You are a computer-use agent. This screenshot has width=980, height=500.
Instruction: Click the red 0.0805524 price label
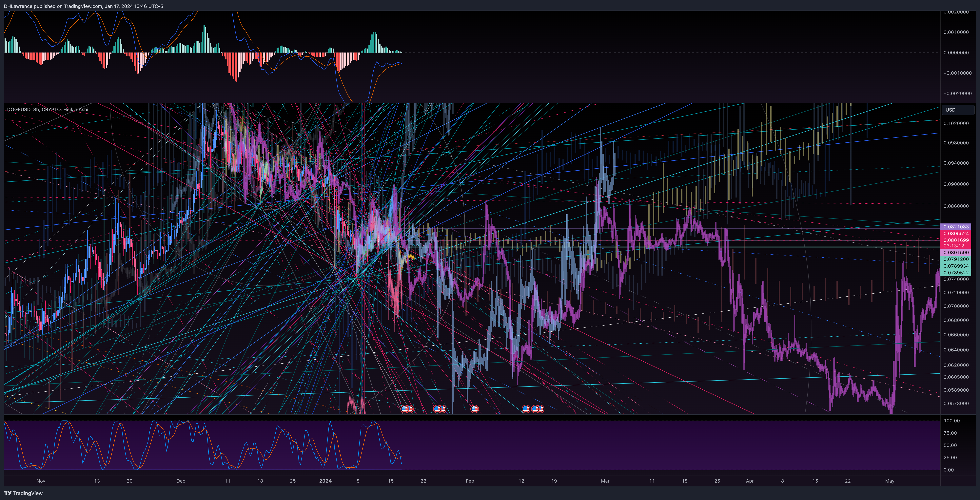click(x=956, y=233)
